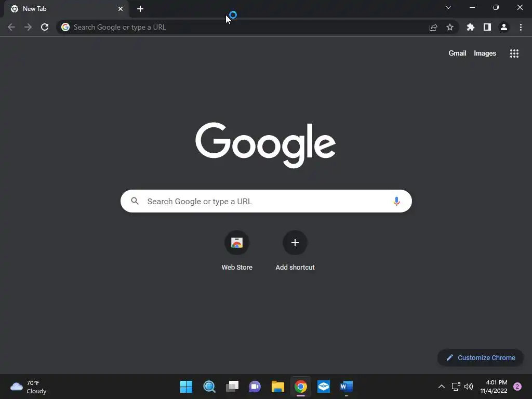Switch to Word on taskbar
The width and height of the screenshot is (532, 399).
(347, 387)
